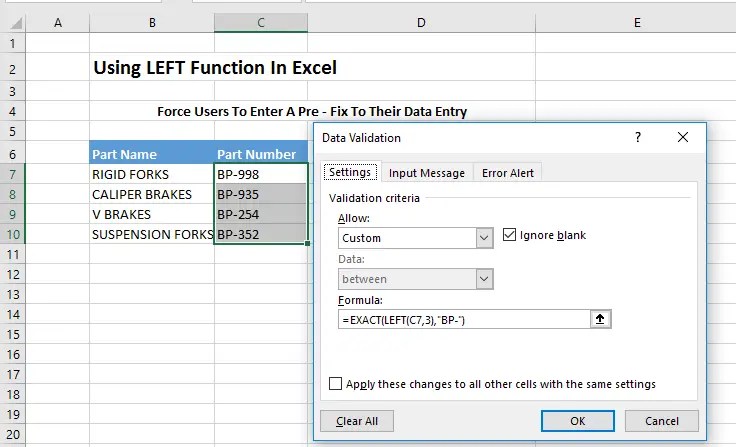Select row 7 header
Viewport: 736px width, 447px height.
click(12, 174)
